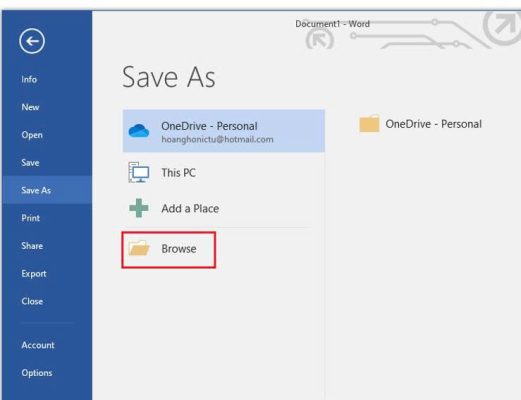Open the OneDrive - Personal folder link
521x400 pixels.
[433, 124]
